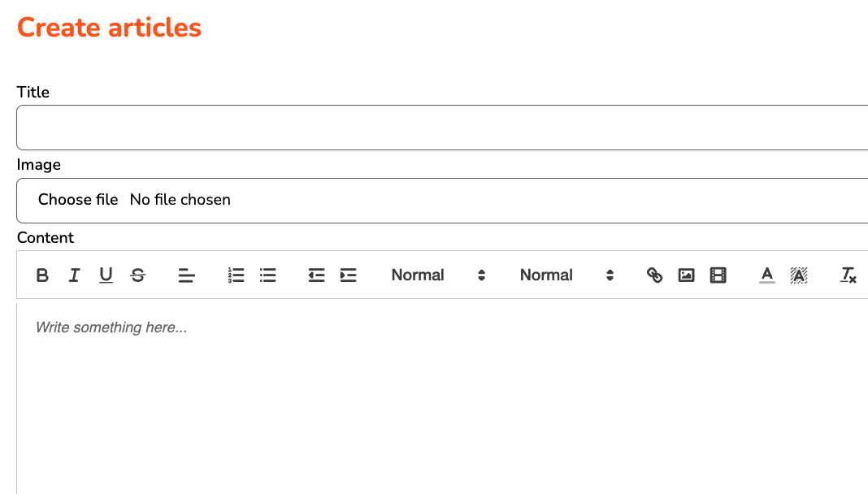Click the Choose file button

pyautogui.click(x=78, y=200)
